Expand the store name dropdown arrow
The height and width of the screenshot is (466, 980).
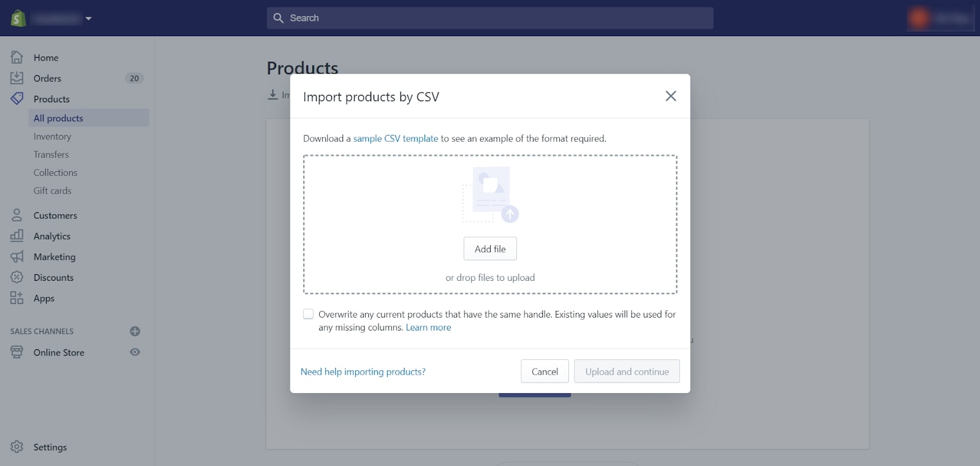89,18
